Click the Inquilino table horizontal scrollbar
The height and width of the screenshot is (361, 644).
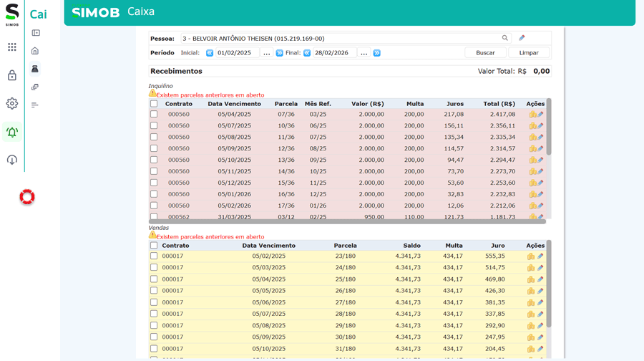coord(347,222)
